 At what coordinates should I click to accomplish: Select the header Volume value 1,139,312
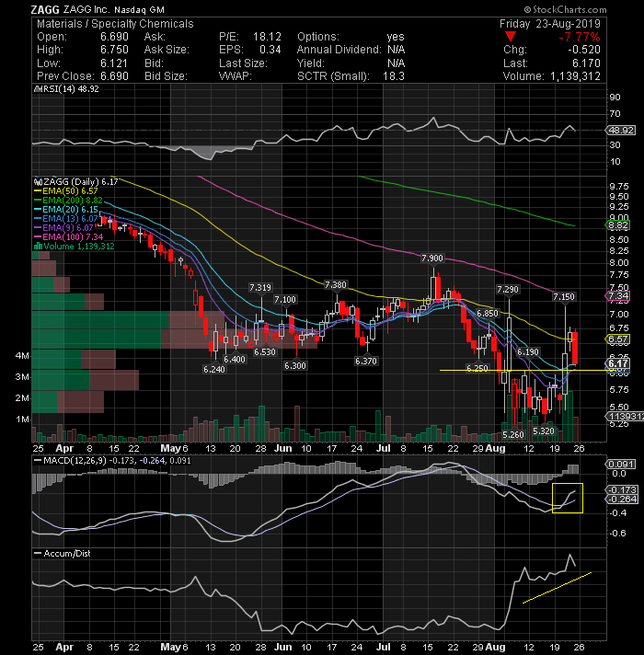click(x=576, y=76)
